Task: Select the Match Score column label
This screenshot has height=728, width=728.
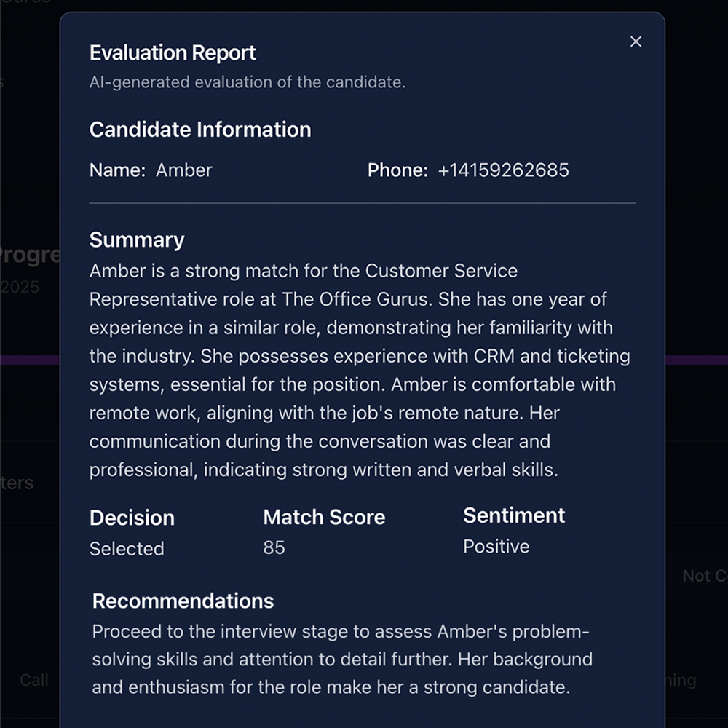Action: [x=324, y=517]
